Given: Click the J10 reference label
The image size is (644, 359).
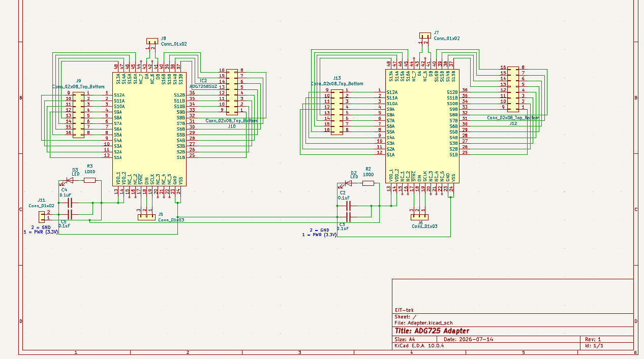Looking at the screenshot, I should (231, 126).
